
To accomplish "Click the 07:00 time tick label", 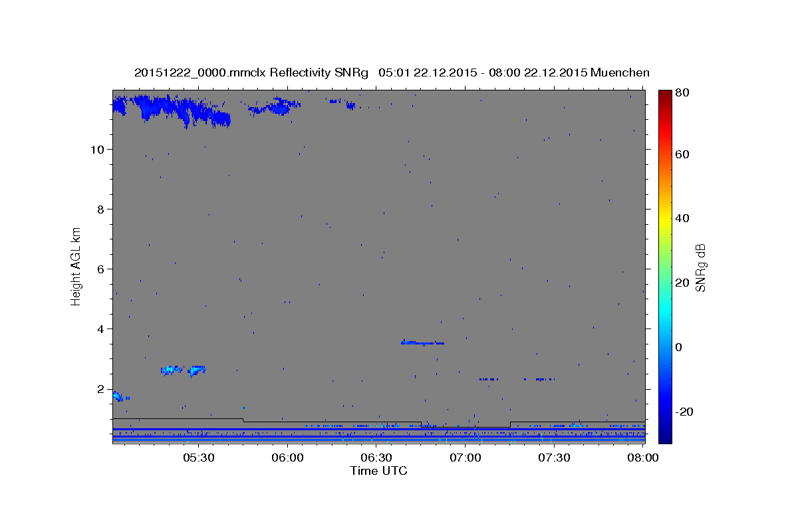I will click(465, 458).
